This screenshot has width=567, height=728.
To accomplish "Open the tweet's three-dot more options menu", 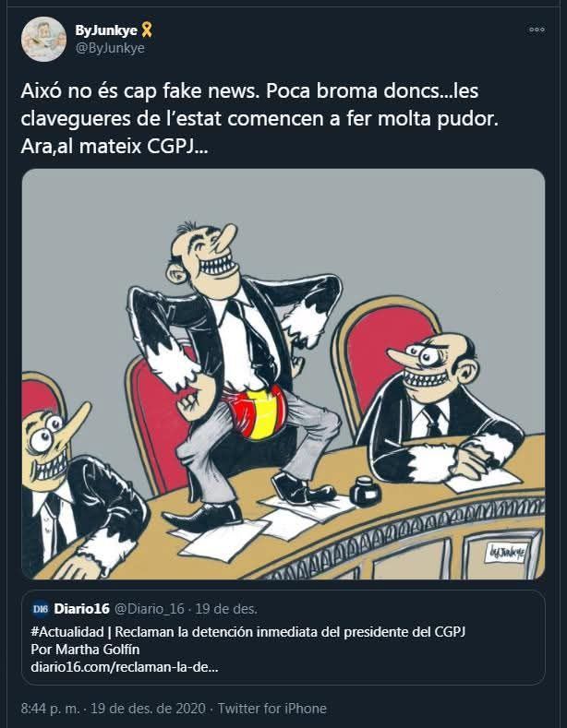I will [x=537, y=30].
